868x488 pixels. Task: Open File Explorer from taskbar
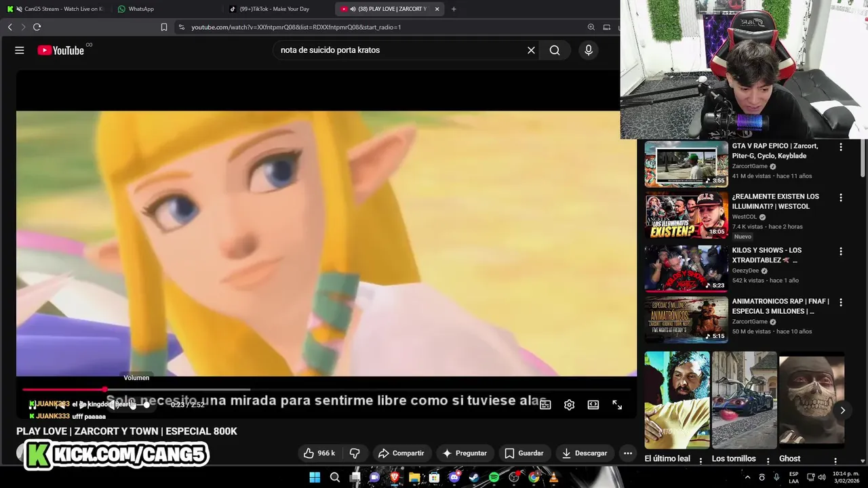(414, 477)
